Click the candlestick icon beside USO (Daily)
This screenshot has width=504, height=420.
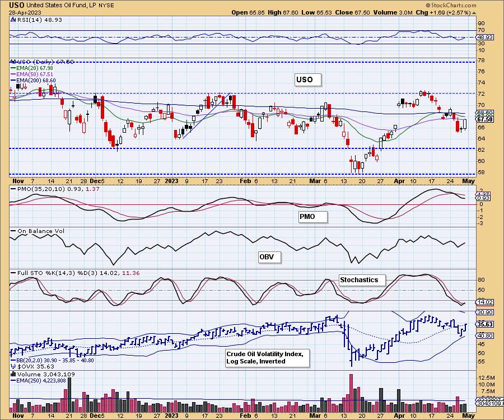tap(13, 62)
